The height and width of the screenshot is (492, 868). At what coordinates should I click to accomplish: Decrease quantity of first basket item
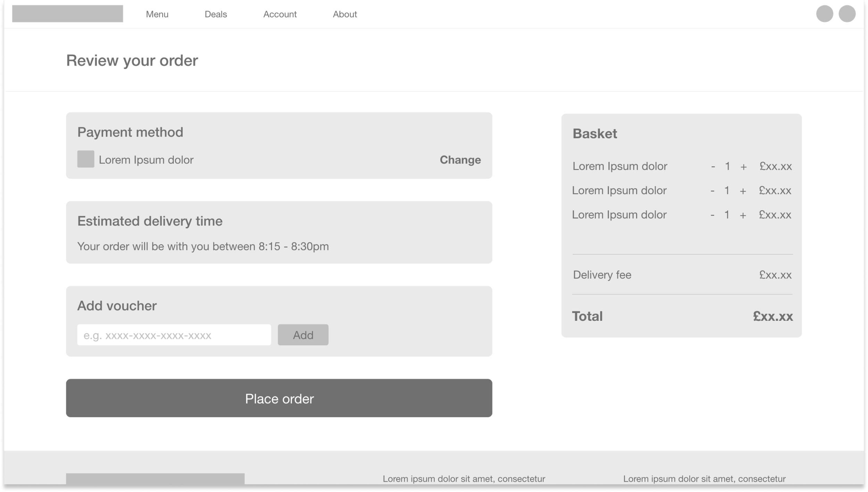[x=713, y=166]
